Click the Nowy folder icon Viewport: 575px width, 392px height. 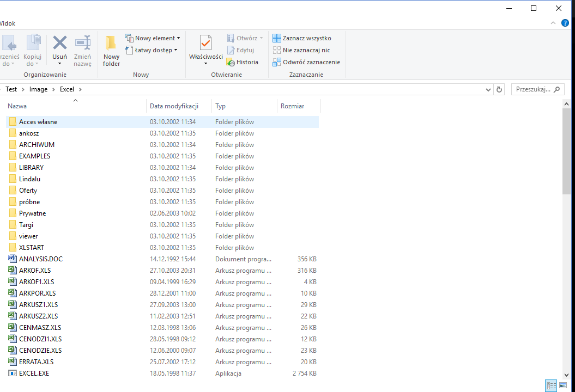(x=111, y=44)
